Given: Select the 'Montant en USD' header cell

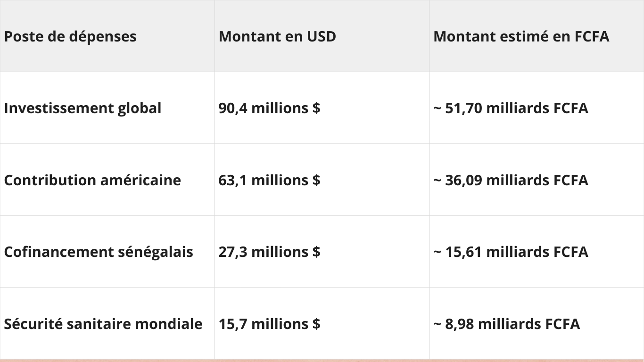Looking at the screenshot, I should (x=277, y=37).
